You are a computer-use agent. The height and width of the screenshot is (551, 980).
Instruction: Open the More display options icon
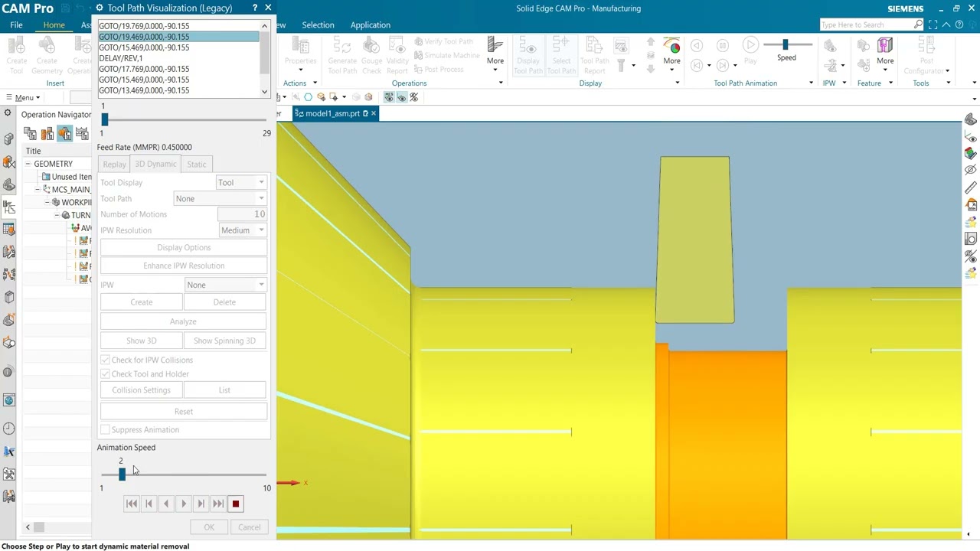click(671, 52)
